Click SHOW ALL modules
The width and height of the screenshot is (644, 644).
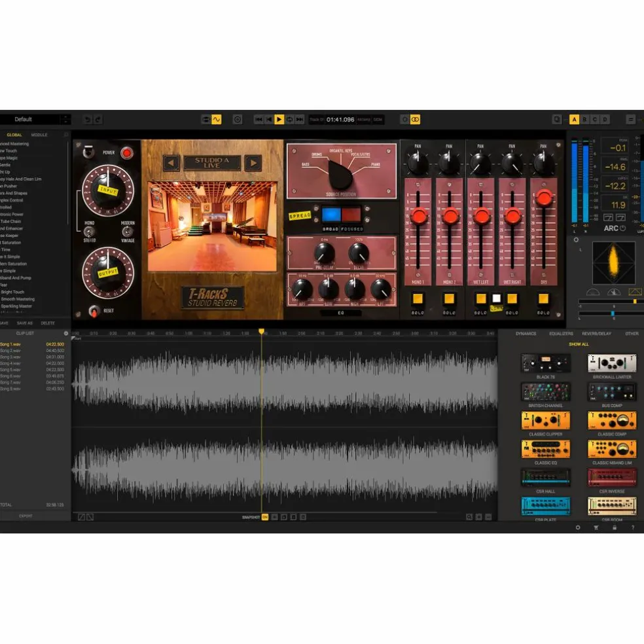pyautogui.click(x=579, y=344)
